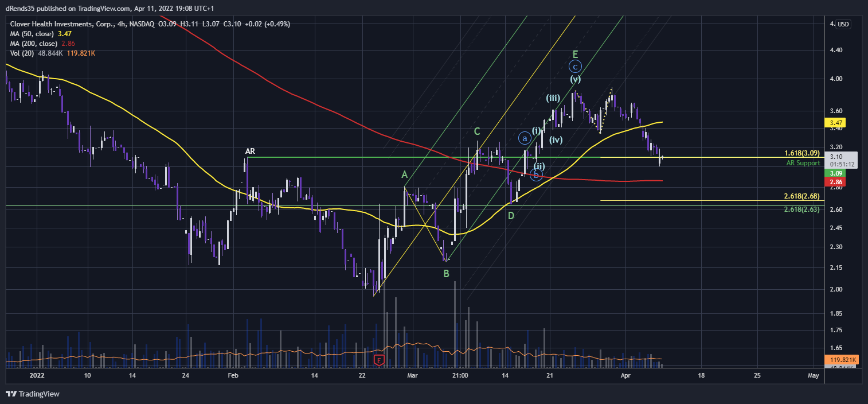Select the (i) subwave label
868x404 pixels.
click(x=536, y=131)
